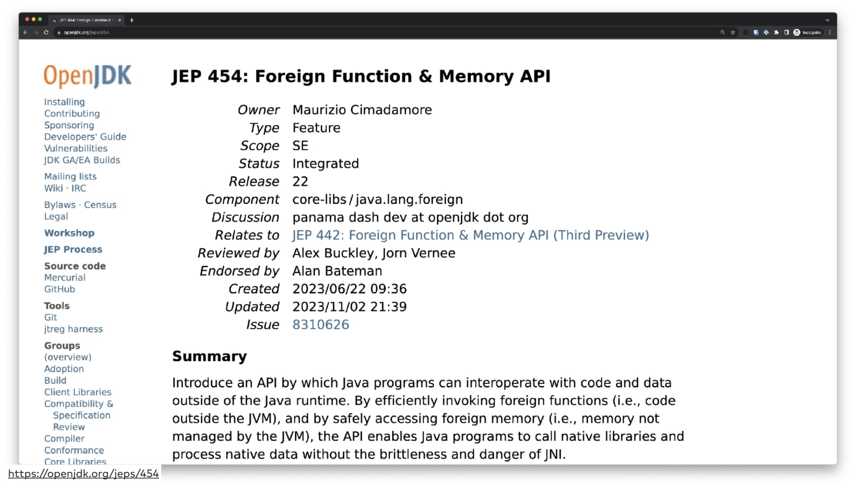Open the JEP Process link
Image resolution: width=868 pixels, height=488 pixels.
click(x=73, y=249)
